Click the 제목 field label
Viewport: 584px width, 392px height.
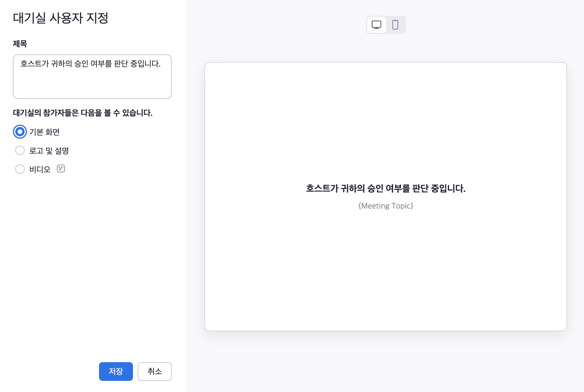(20, 44)
